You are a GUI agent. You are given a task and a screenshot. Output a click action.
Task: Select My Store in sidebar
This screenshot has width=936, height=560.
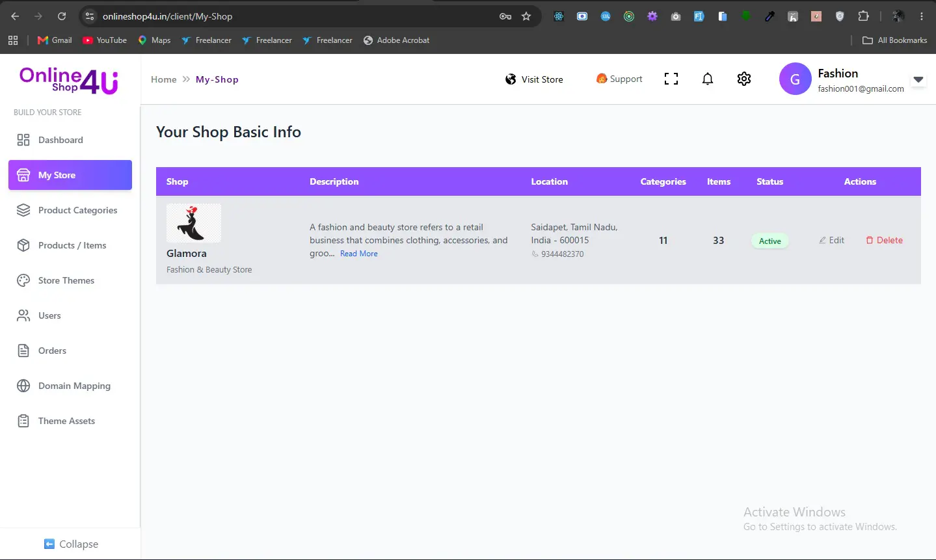click(70, 175)
